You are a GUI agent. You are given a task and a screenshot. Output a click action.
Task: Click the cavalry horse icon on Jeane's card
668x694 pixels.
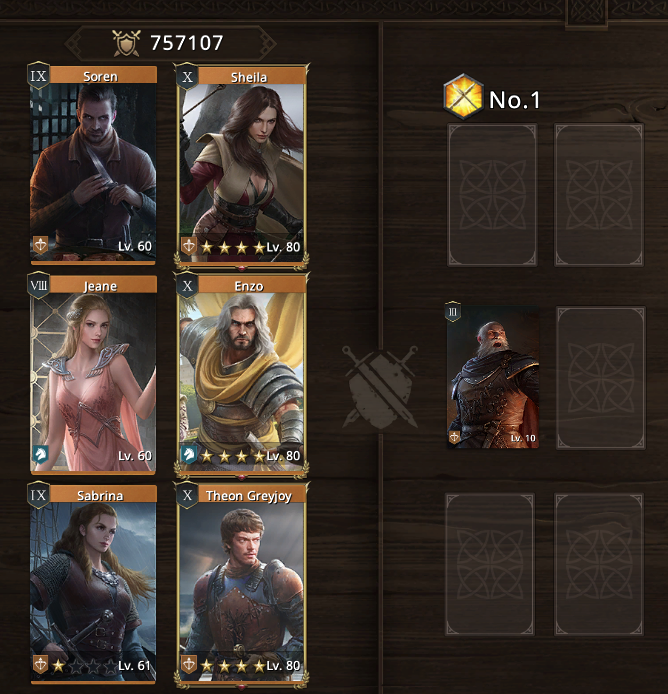[x=40, y=454]
